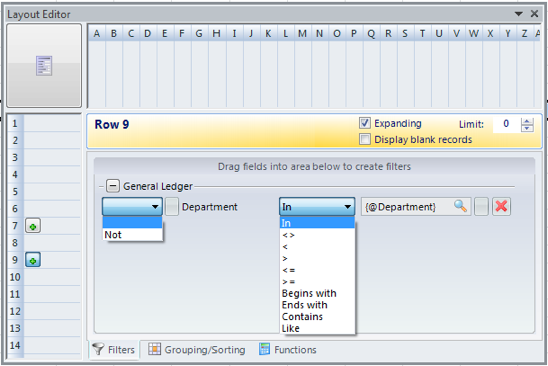This screenshot has width=548, height=366.
Task: Open the Not/blank prefix dropdown
Action: (132, 207)
